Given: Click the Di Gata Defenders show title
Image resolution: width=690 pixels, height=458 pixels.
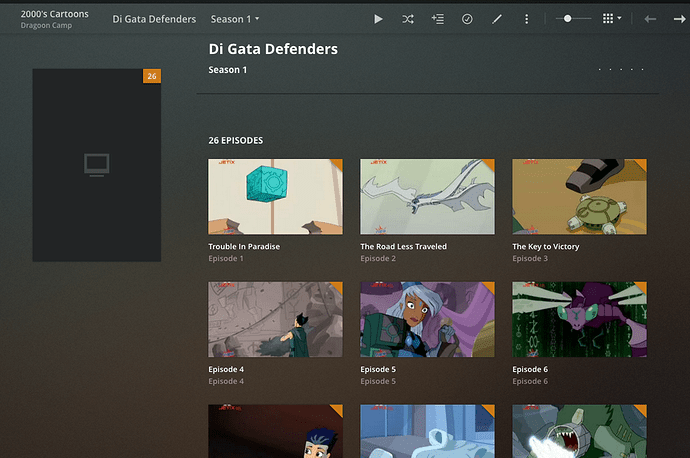Looking at the screenshot, I should point(273,49).
